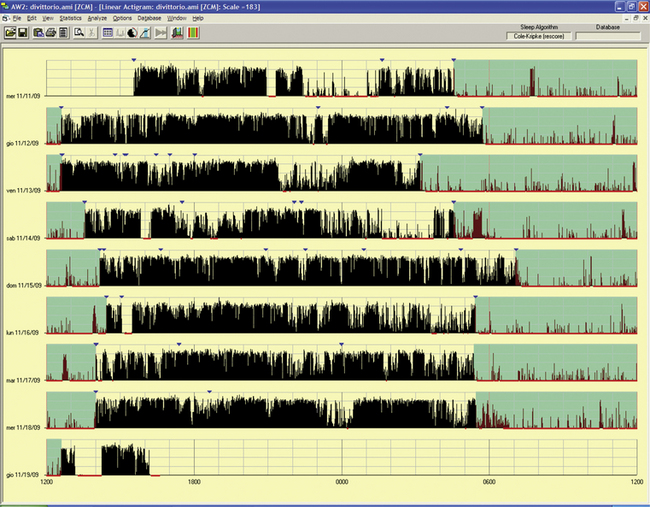Open the Statistics menu
This screenshot has width=650, height=507.
[x=70, y=18]
